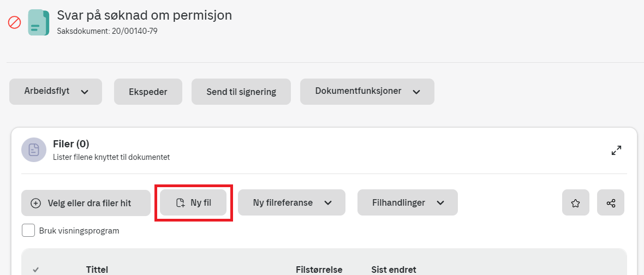This screenshot has width=644, height=275.
Task: Sort by Tittel column header
Action: [x=97, y=270]
